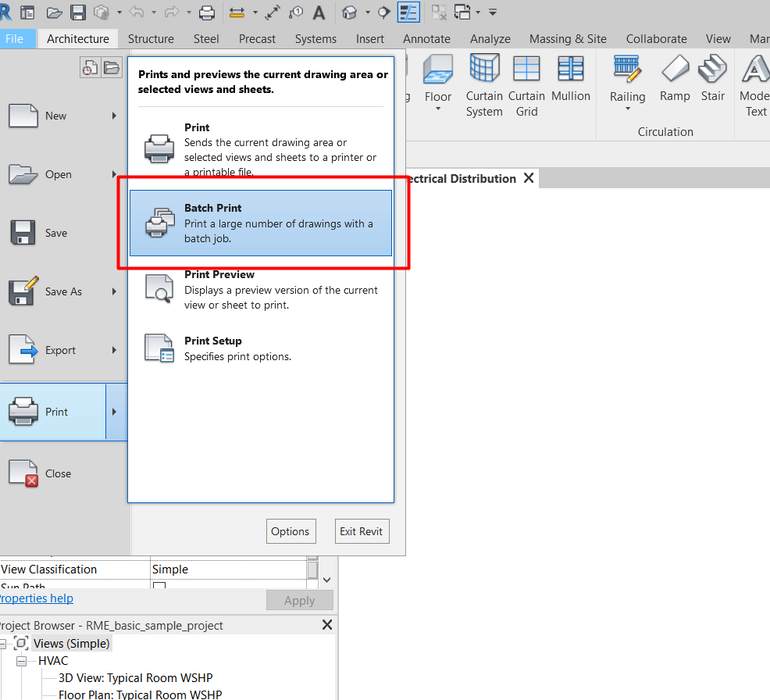
Task: Click the Print icon in Quick Access toolbar
Action: tap(207, 12)
